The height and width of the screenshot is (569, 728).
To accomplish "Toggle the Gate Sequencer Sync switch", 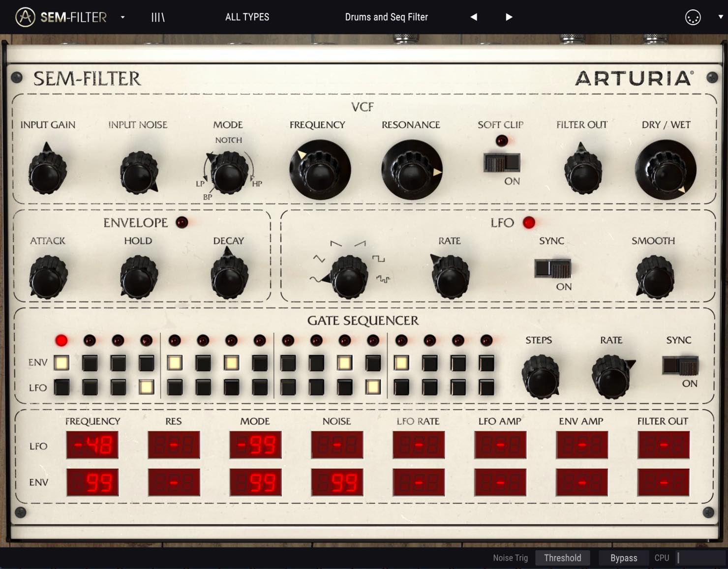I will (680, 366).
